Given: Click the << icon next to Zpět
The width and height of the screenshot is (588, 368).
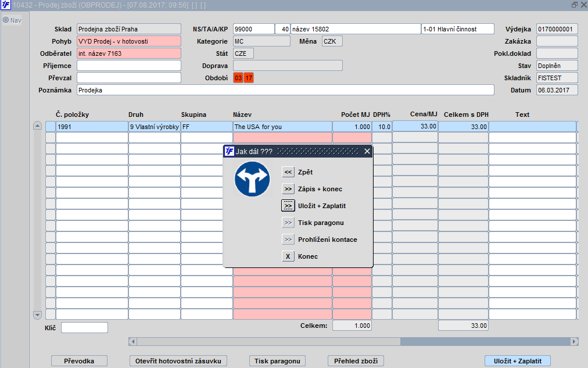Looking at the screenshot, I should pos(288,172).
